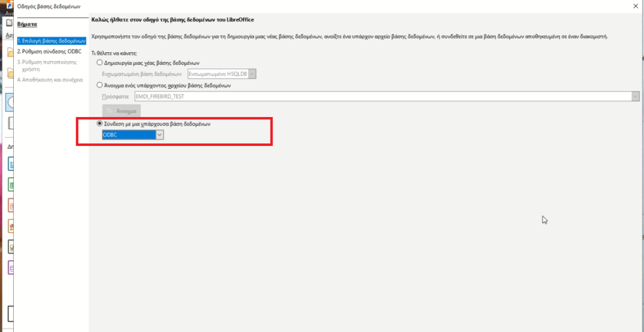Click the red-orange Impress presentation icon at left
This screenshot has width=644, height=332.
(10, 205)
